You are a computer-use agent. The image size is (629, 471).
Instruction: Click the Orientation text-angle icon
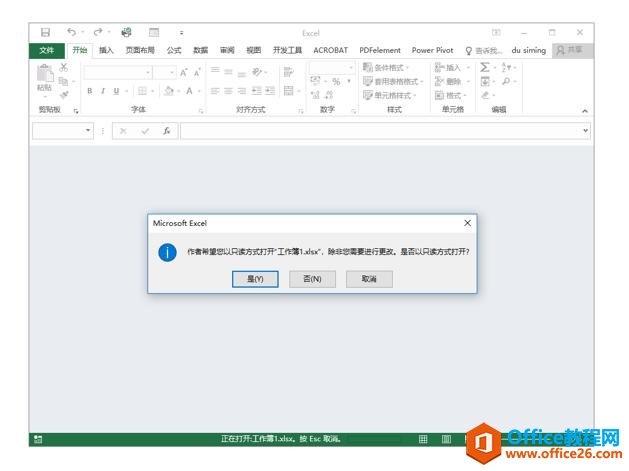click(257, 72)
